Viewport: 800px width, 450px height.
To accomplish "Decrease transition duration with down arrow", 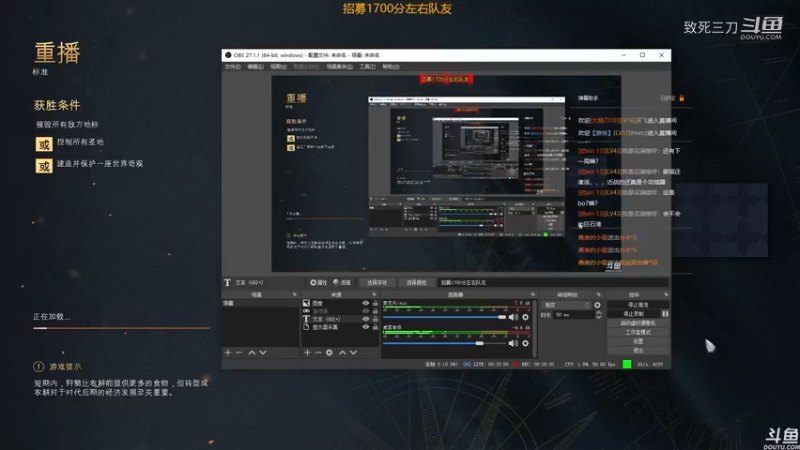I will pos(598,317).
